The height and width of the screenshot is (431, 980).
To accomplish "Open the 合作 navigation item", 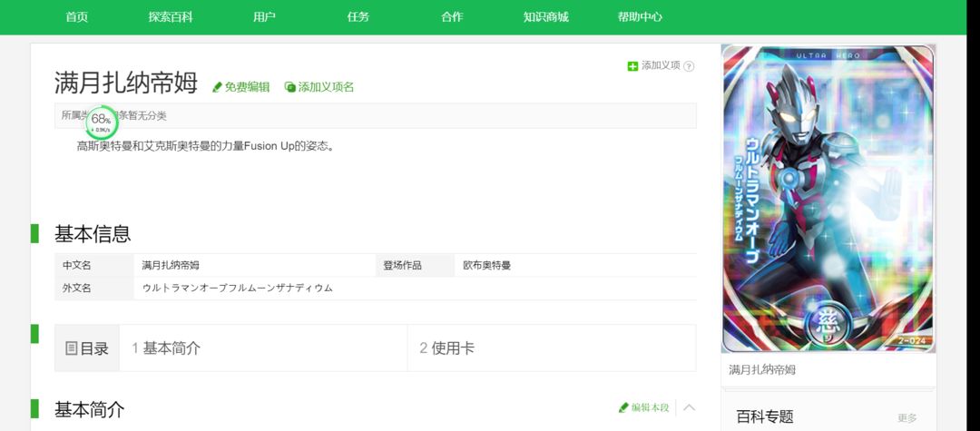I will click(x=452, y=17).
